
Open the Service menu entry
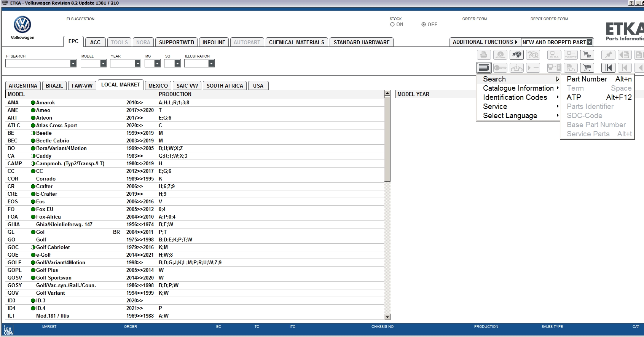click(x=518, y=106)
